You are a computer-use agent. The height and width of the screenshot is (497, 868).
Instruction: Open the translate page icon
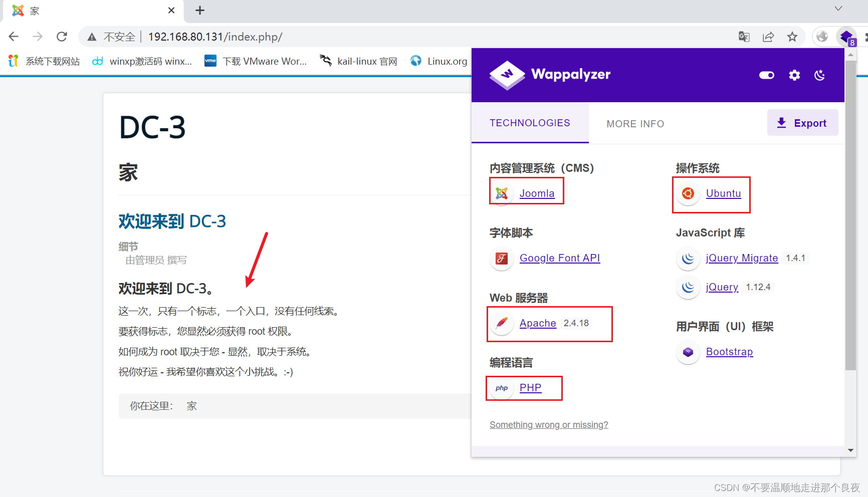point(744,37)
